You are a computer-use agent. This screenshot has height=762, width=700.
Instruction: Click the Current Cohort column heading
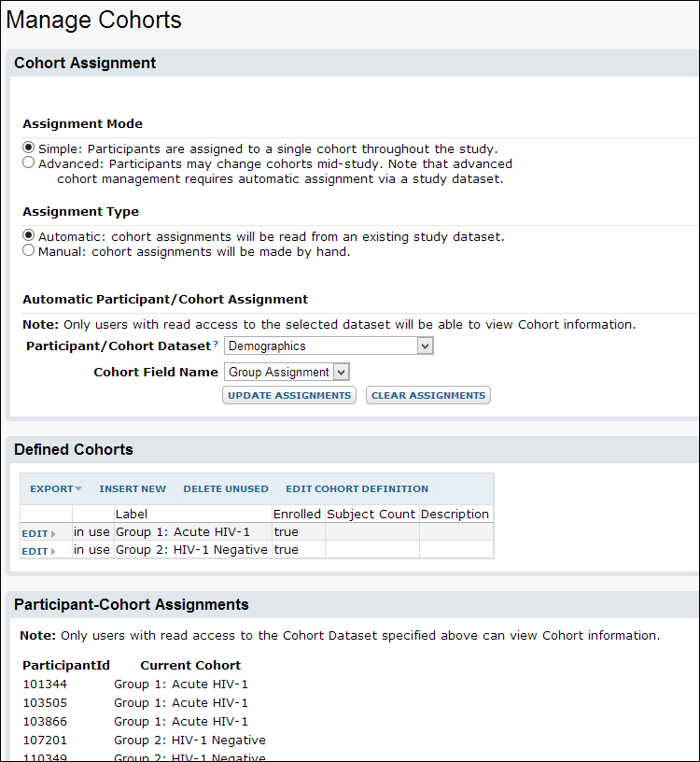[190, 665]
